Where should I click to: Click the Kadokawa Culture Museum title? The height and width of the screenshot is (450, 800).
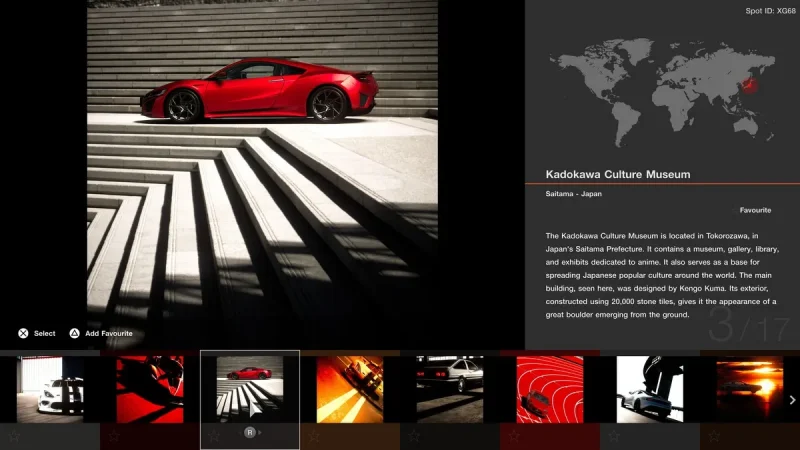[618, 174]
